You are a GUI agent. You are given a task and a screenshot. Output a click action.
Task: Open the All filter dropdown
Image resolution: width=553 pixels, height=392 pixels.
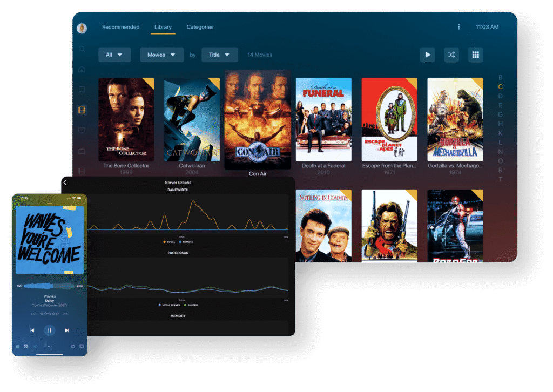(114, 55)
